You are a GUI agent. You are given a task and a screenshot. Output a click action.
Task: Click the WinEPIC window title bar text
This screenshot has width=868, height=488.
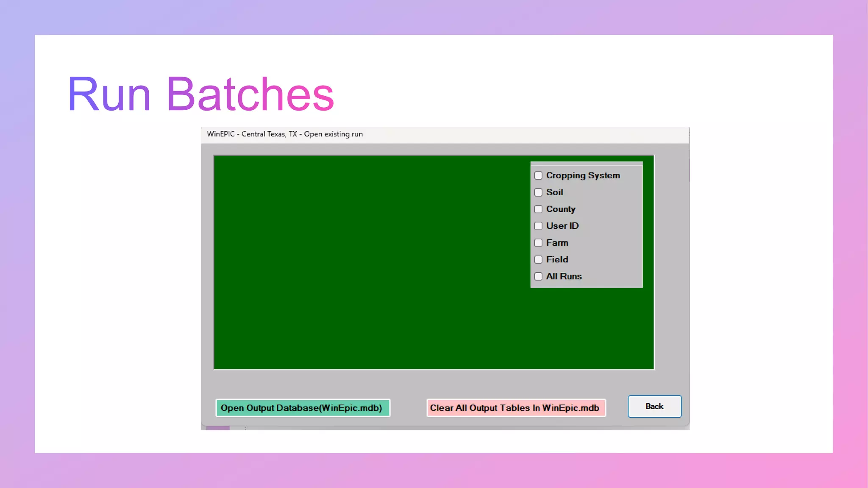pyautogui.click(x=284, y=134)
